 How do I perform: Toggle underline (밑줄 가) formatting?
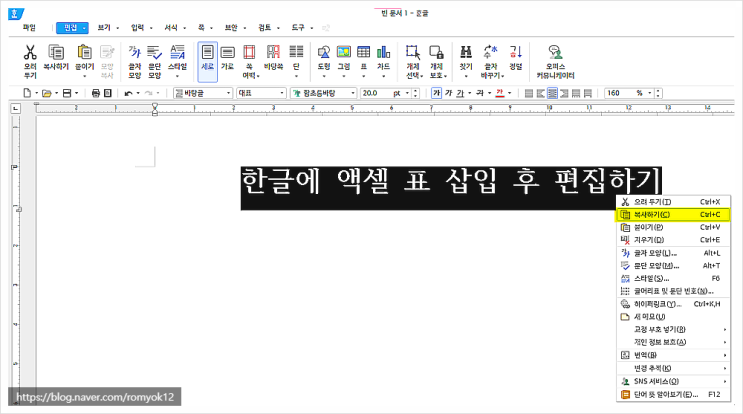(460, 93)
